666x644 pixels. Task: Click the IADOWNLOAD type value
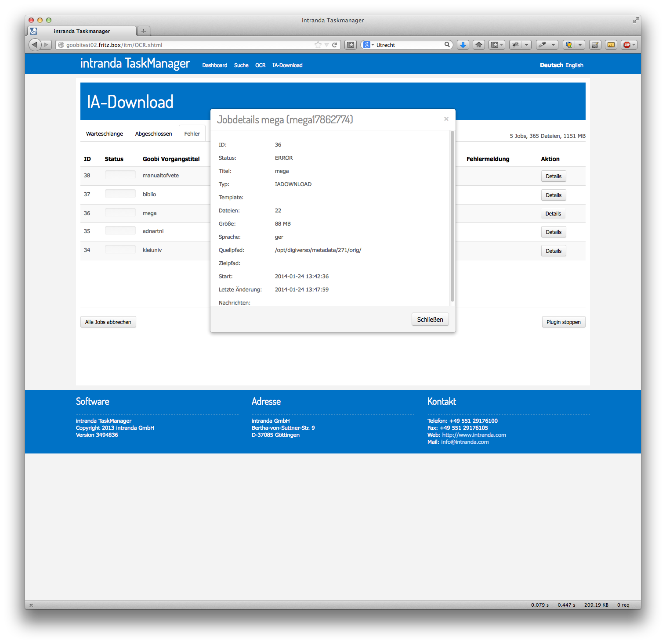pyautogui.click(x=293, y=184)
